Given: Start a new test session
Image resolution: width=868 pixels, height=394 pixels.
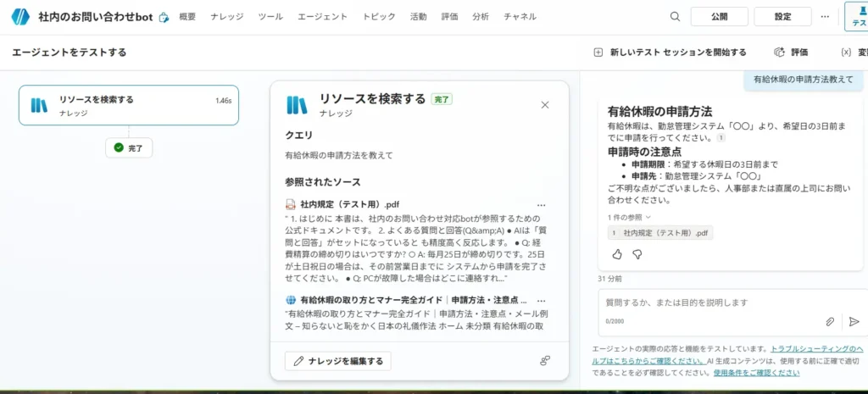Looking at the screenshot, I should pyautogui.click(x=670, y=52).
